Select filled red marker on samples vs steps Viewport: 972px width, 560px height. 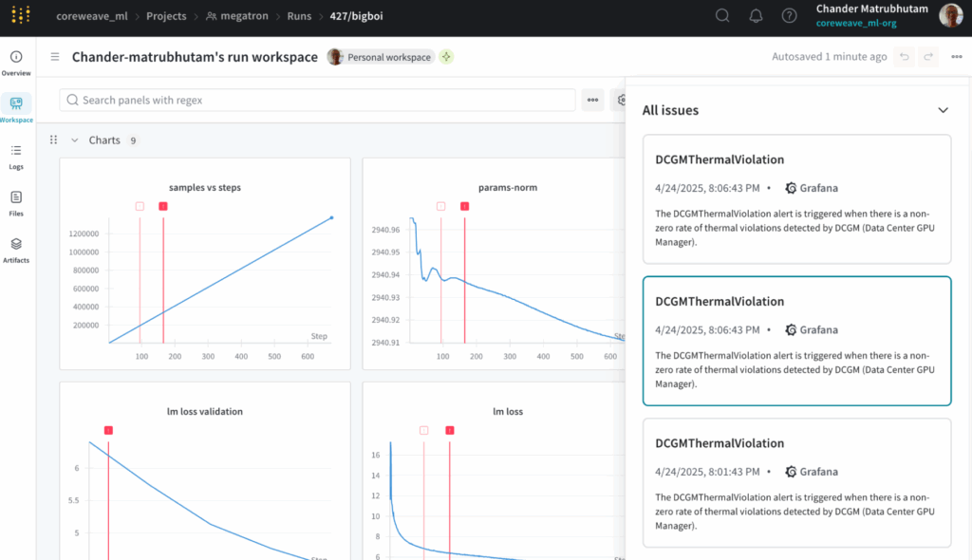163,207
